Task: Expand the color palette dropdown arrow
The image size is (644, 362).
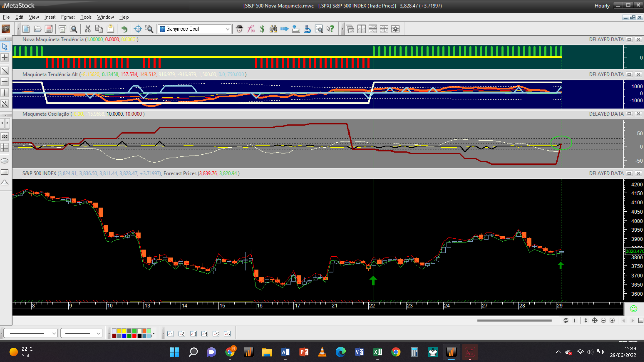Action: [154, 333]
